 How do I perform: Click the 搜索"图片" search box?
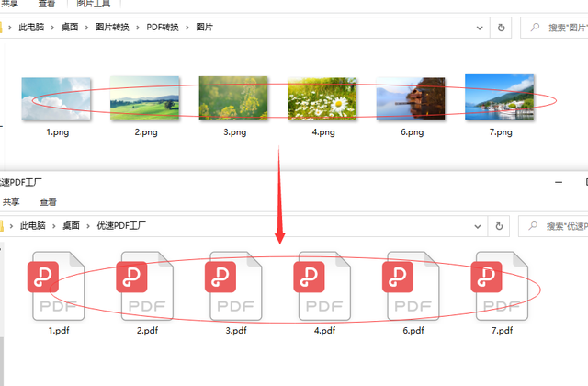point(559,28)
